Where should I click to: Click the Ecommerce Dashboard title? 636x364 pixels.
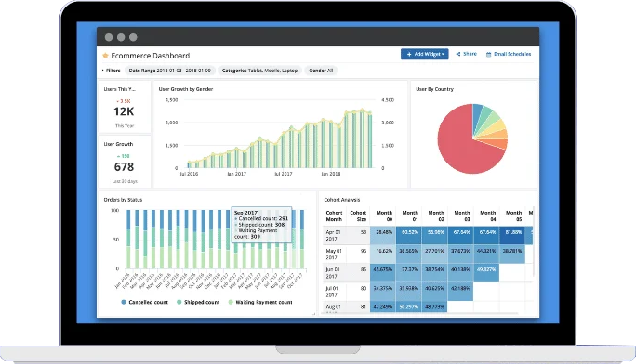(150, 56)
